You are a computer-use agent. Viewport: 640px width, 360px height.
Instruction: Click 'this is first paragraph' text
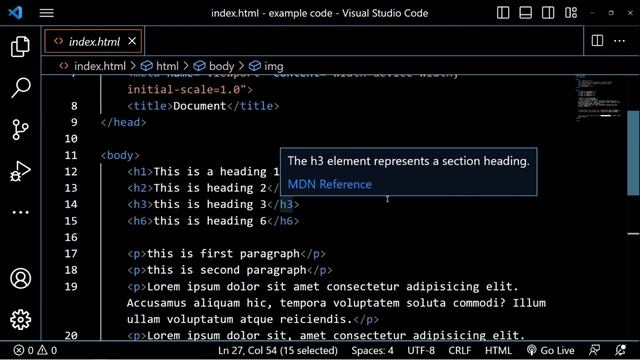tap(223, 253)
